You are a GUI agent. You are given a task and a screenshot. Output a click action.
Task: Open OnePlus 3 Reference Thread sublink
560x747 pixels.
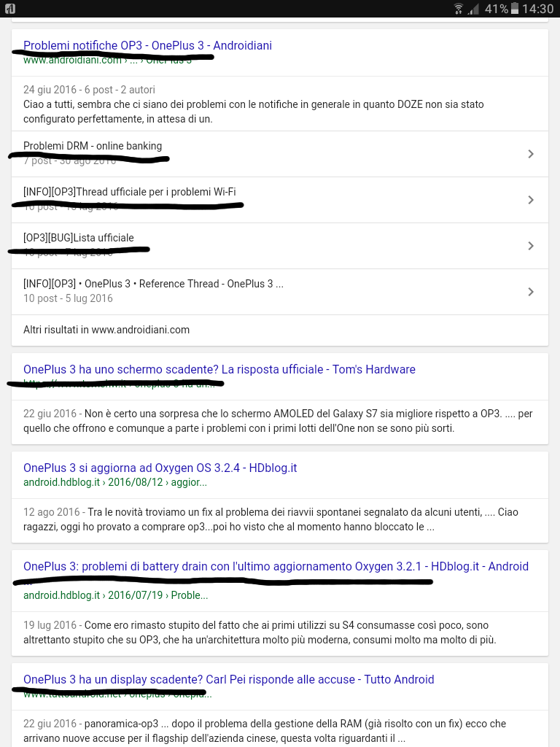(x=153, y=284)
